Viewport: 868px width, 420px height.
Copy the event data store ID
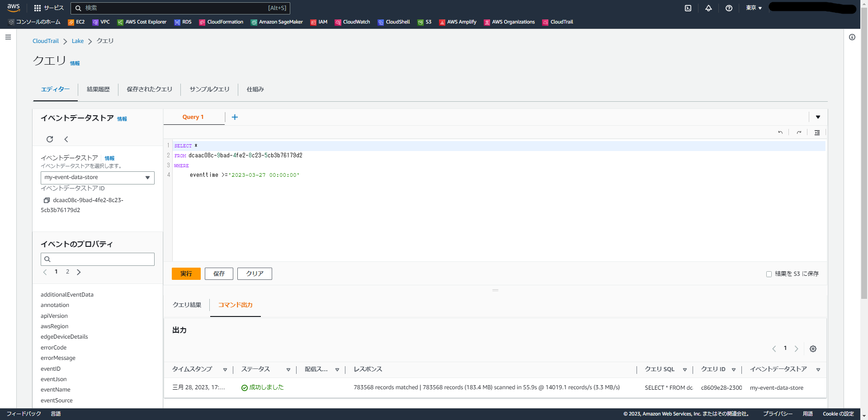pyautogui.click(x=46, y=200)
